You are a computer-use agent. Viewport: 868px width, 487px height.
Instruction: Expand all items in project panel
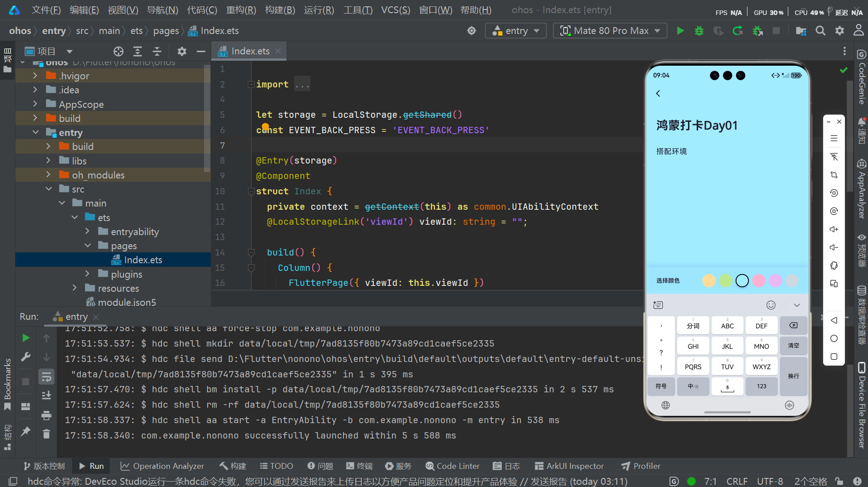point(137,51)
